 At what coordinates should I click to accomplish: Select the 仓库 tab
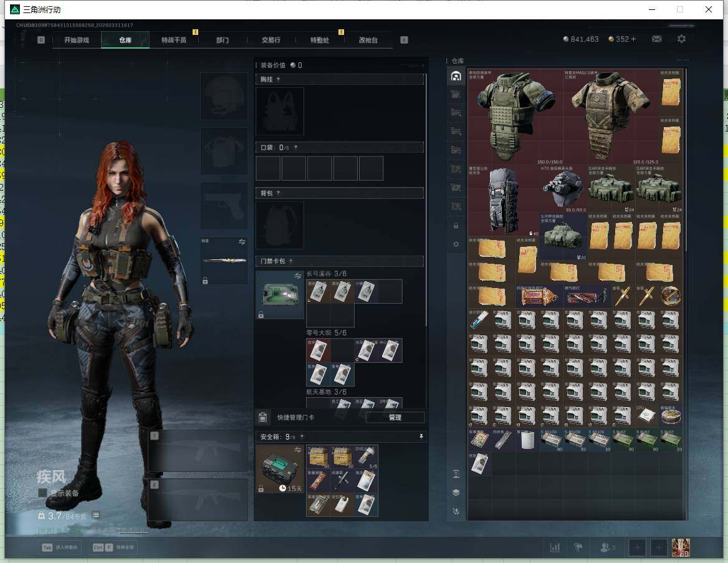point(125,40)
